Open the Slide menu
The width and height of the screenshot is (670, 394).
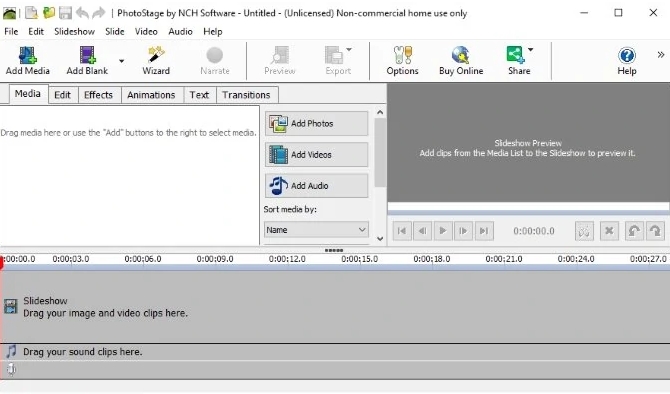point(115,32)
